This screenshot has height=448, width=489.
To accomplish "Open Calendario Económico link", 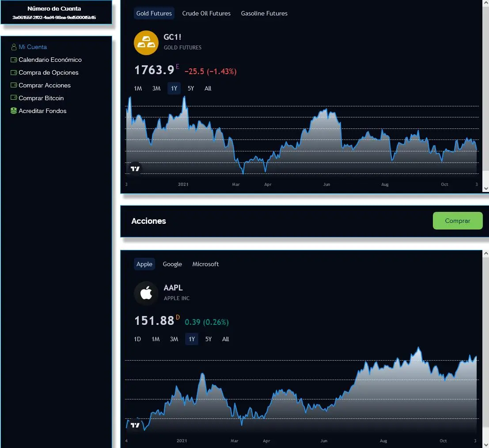I will (50, 60).
